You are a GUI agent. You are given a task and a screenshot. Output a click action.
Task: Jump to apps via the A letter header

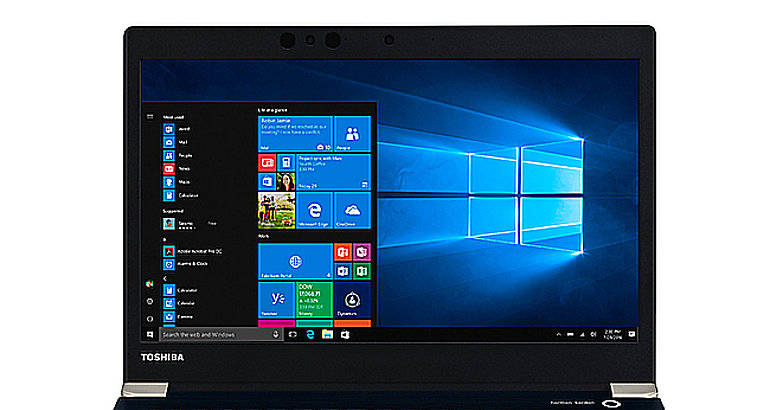(x=165, y=240)
